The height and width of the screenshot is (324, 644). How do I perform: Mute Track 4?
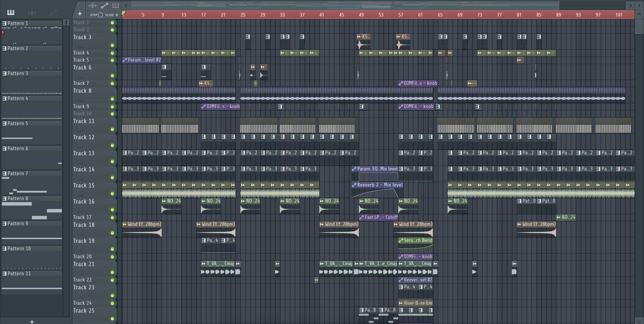(112, 53)
